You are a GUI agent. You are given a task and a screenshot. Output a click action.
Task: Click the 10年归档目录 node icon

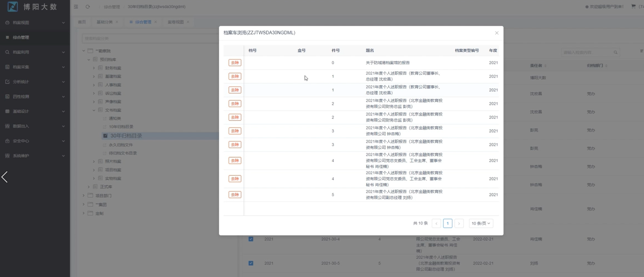click(105, 127)
